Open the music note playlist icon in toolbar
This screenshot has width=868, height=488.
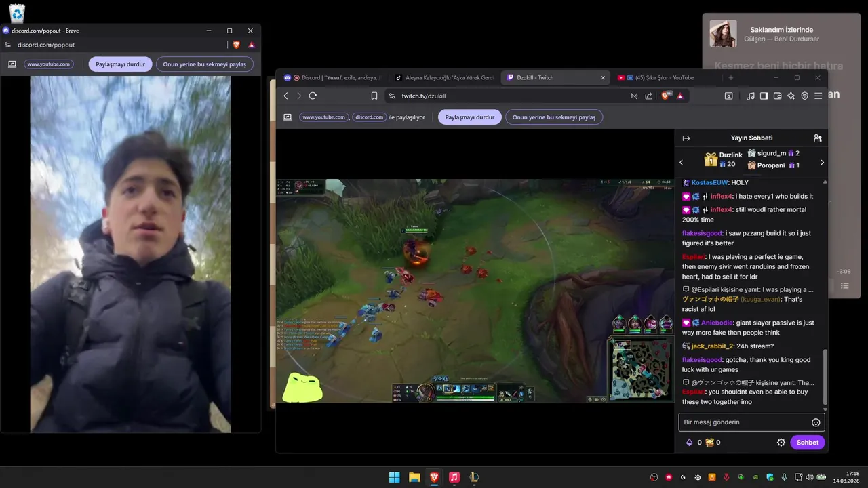(750, 96)
